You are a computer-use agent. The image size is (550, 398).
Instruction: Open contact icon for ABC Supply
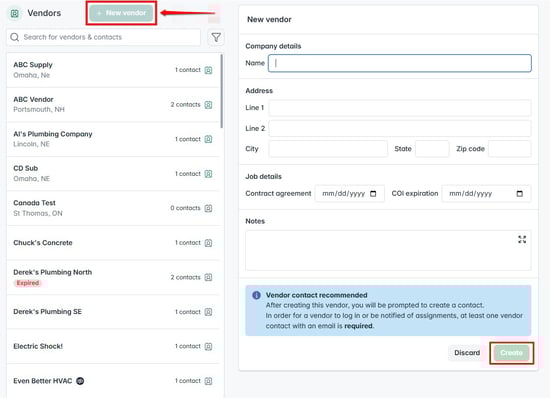click(208, 70)
